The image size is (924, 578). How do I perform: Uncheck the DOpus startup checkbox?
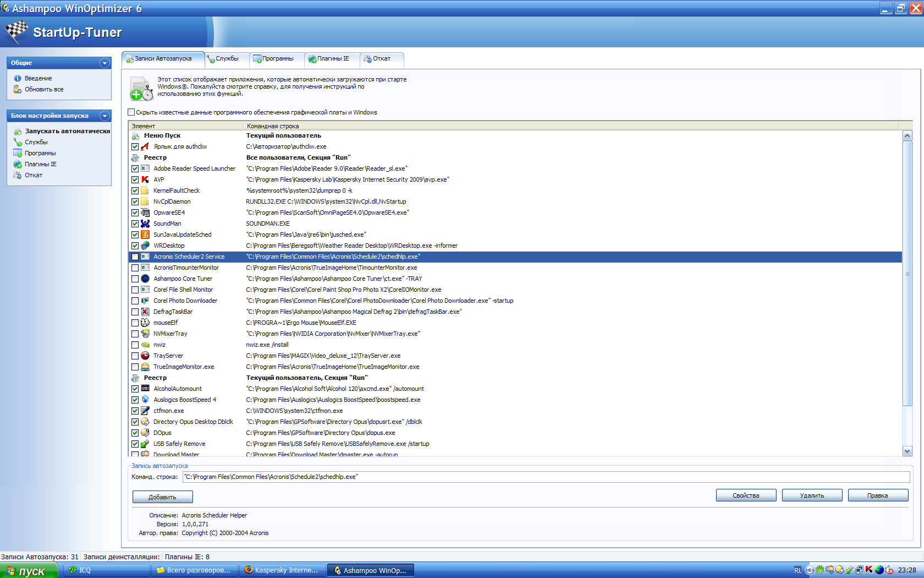pyautogui.click(x=135, y=433)
